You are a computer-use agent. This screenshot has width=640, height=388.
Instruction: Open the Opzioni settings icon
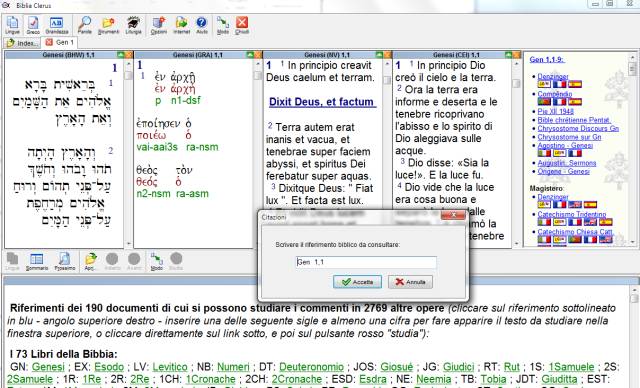(x=159, y=25)
